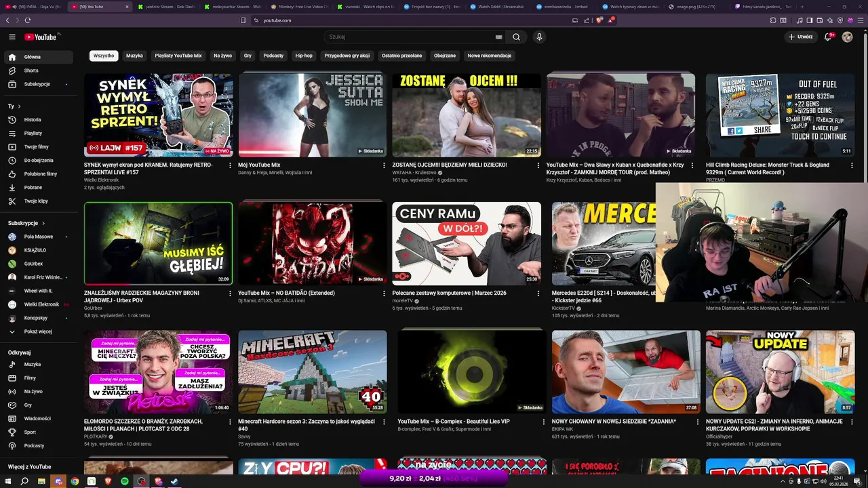Switch to Monkey: Free Live Video browser tab
Image resolution: width=868 pixels, height=488 pixels.
click(299, 6)
